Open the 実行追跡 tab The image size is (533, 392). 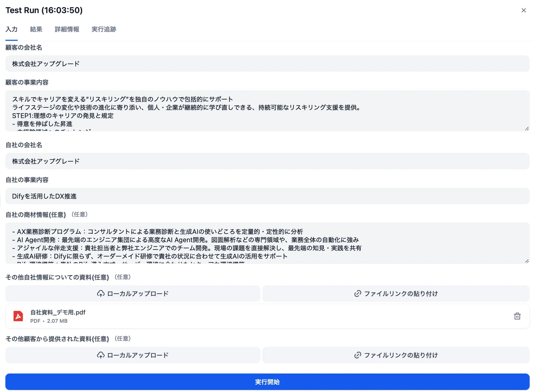[103, 29]
